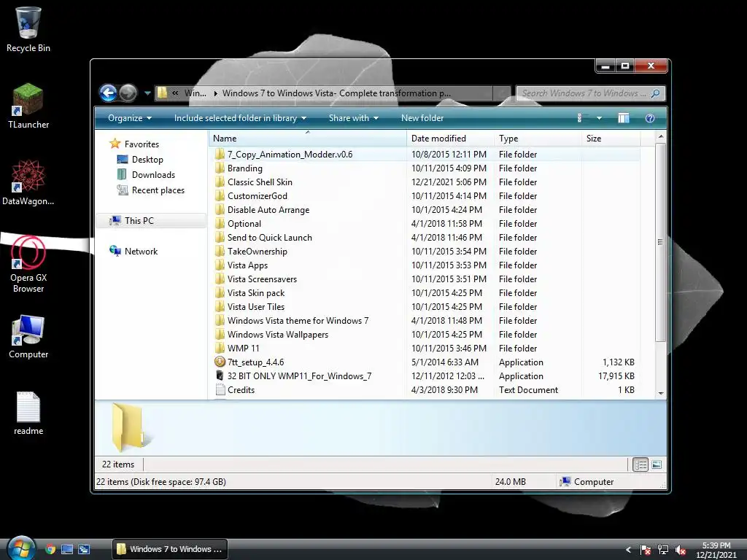Click the Explorer Forward arrow button
Viewport: 747px width, 560px height.
tap(128, 93)
